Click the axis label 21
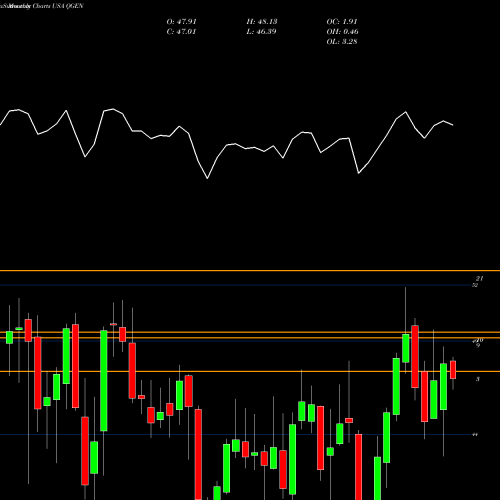500x500 pixels. pyautogui.click(x=479, y=278)
